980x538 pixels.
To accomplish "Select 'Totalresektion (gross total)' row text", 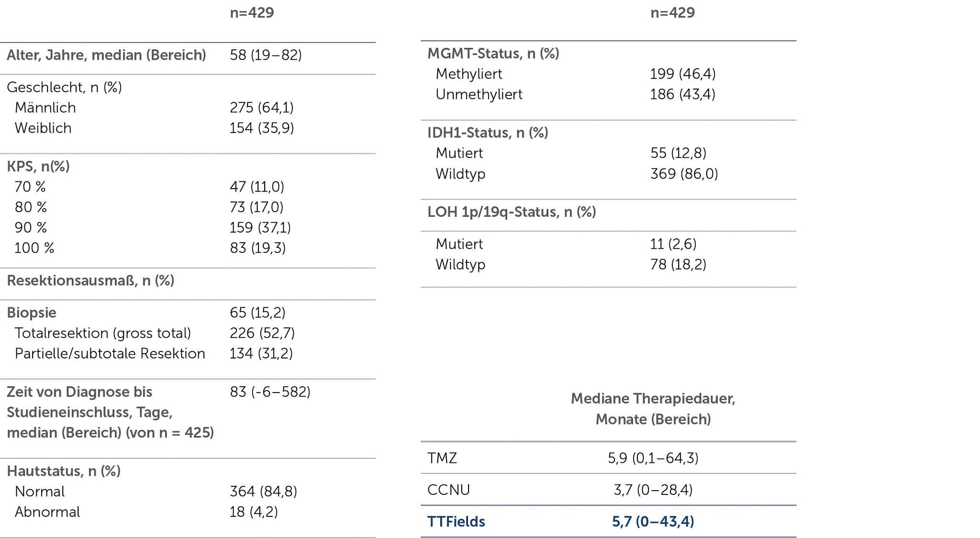I will pyautogui.click(x=103, y=333).
